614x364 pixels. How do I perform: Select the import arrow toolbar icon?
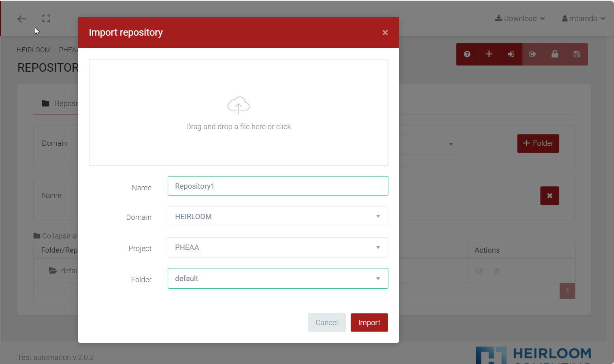(511, 54)
